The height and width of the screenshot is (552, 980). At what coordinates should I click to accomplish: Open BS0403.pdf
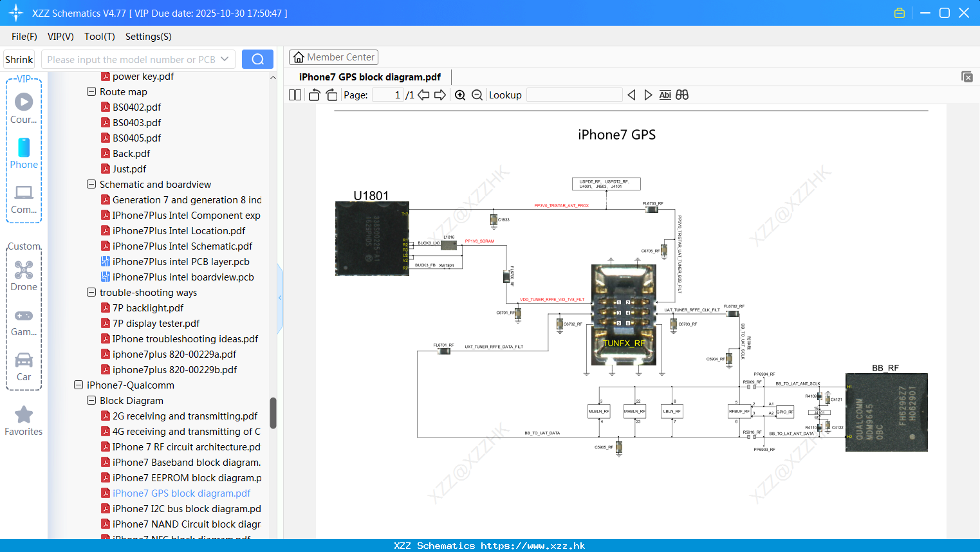[x=136, y=123]
